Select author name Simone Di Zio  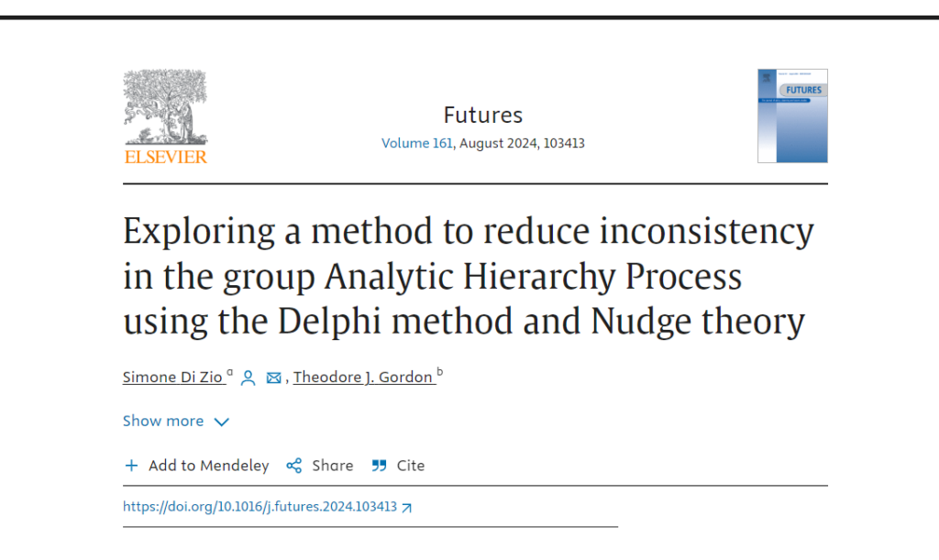coord(173,377)
